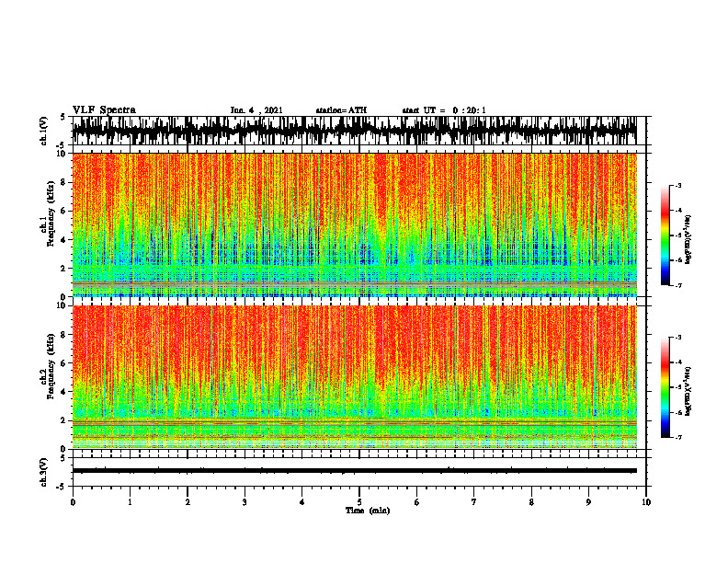The height and width of the screenshot is (563, 728).
Task: Click the '8' kHz tick on ch.1 frequency axis
Action: click(x=64, y=182)
